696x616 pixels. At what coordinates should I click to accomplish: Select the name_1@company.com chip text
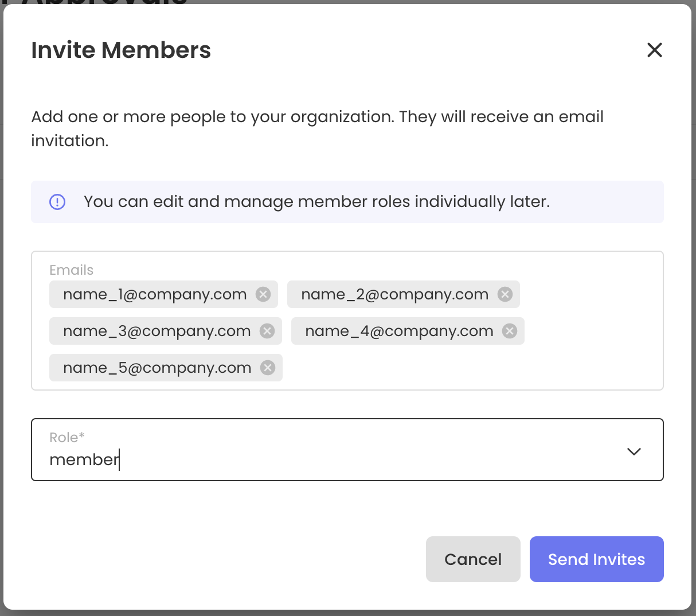tap(155, 294)
